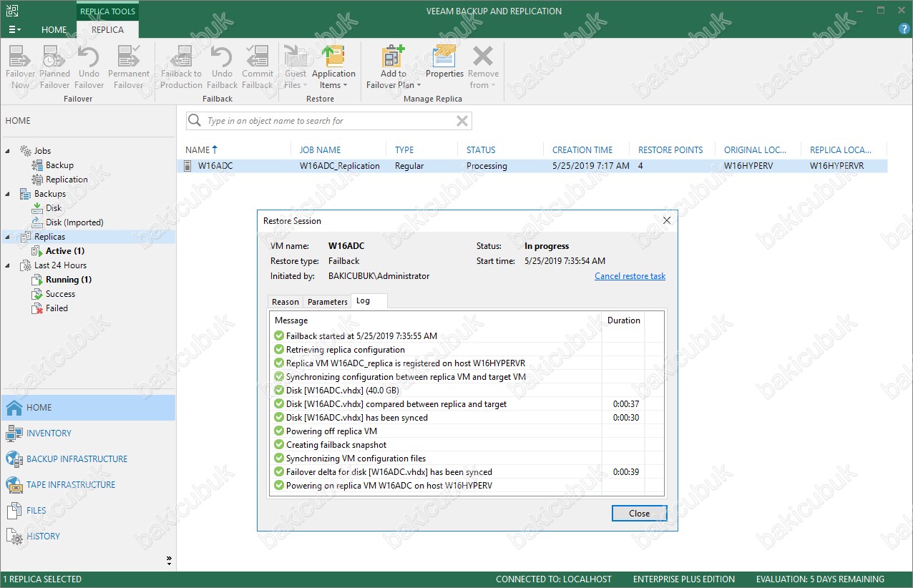Open the TAPE INFRASTRUCTURE view
913x588 pixels.
[87, 485]
